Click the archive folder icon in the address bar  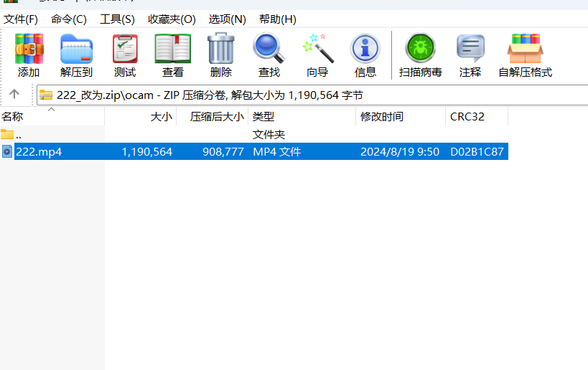[46, 95]
